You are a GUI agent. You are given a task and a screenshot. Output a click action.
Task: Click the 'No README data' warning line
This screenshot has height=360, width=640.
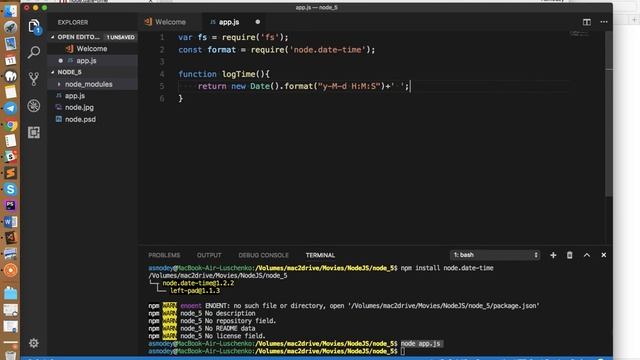[202, 329]
